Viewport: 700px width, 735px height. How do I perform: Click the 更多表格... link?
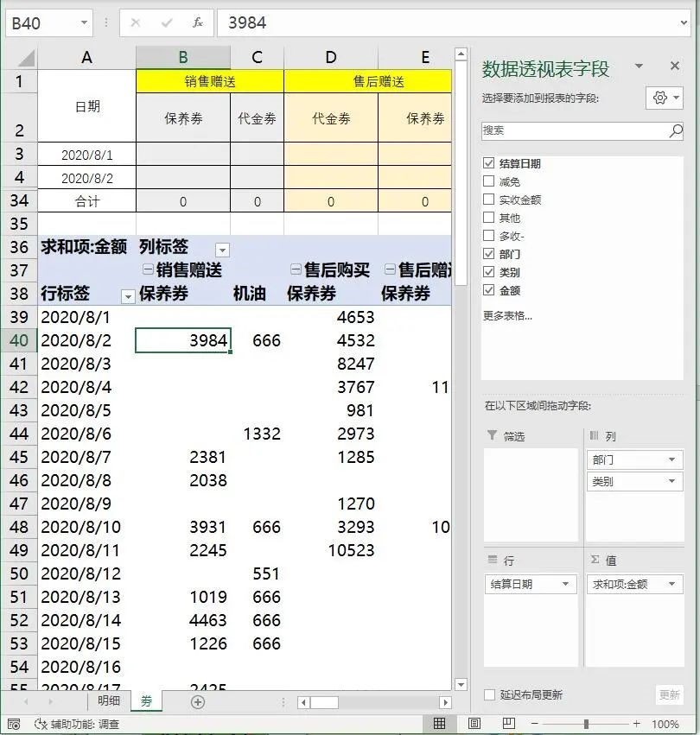(x=507, y=315)
